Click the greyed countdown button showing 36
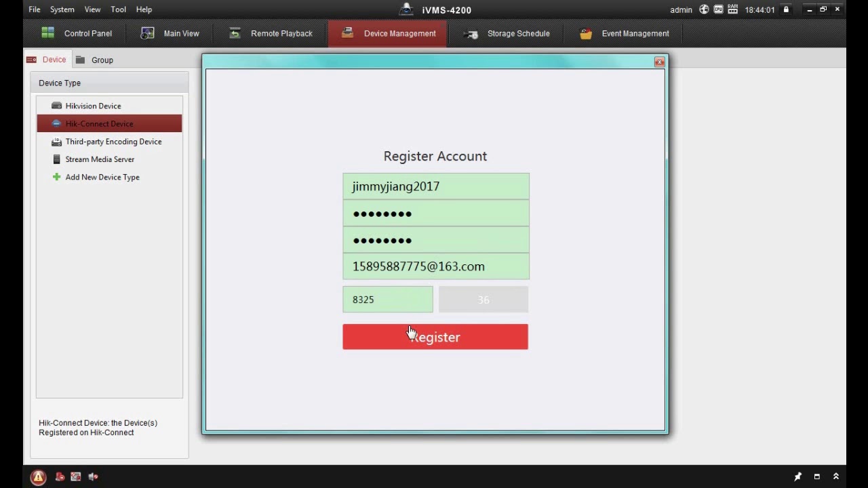868x488 pixels. (484, 300)
